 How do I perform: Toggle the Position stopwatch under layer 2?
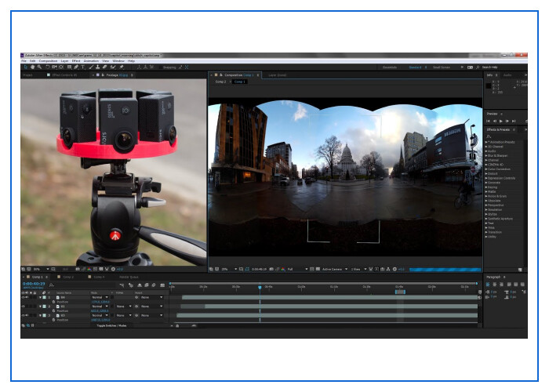pyautogui.click(x=53, y=310)
